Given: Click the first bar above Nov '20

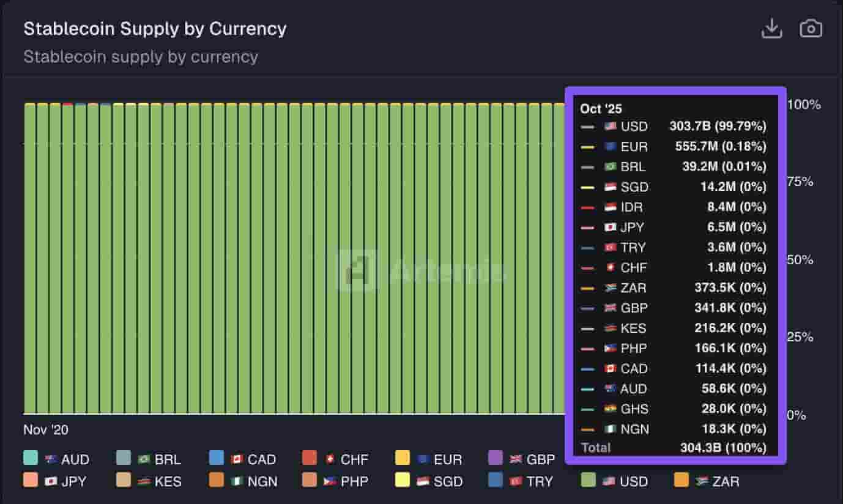Looking at the screenshot, I should tap(30, 258).
